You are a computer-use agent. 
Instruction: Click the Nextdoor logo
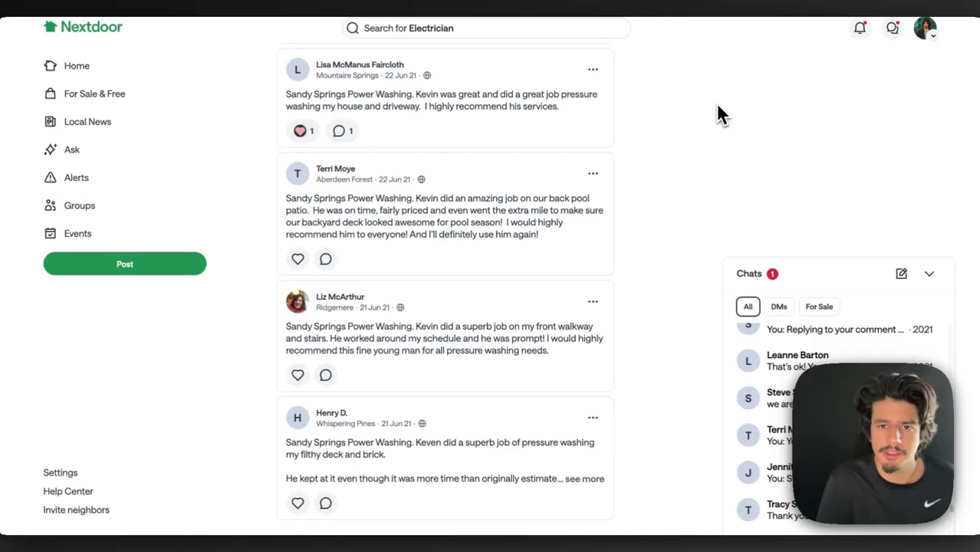tap(83, 27)
